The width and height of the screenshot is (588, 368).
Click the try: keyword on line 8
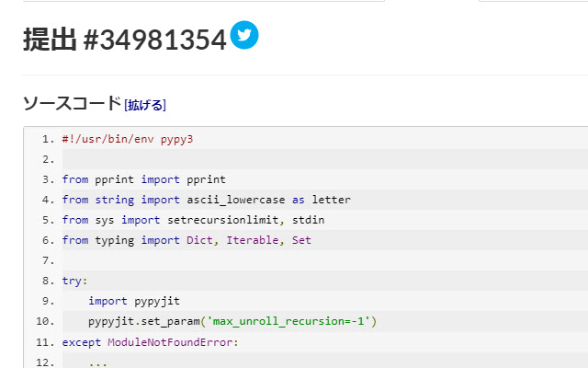(x=74, y=281)
